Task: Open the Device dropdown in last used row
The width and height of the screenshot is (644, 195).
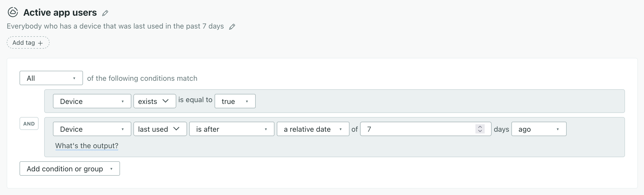Action: (x=92, y=129)
